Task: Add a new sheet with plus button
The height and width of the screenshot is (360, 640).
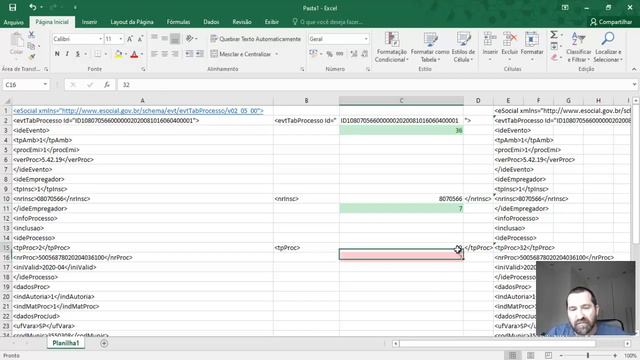Action: click(x=104, y=344)
